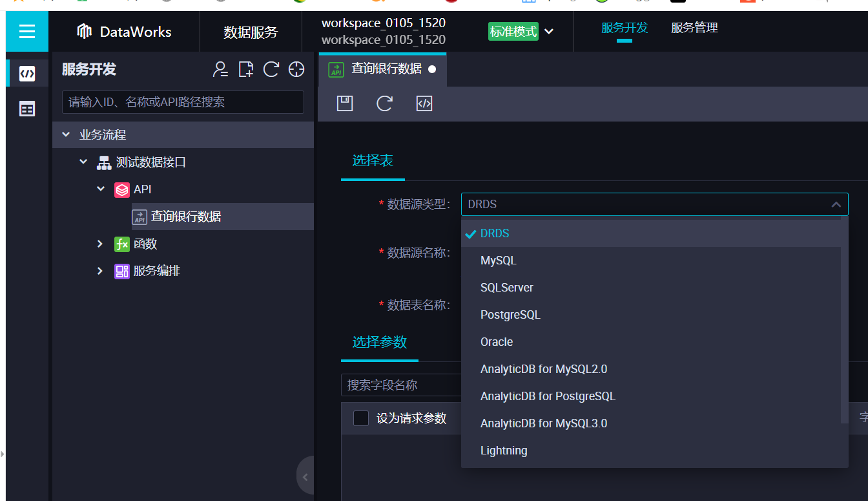Image resolution: width=868 pixels, height=501 pixels.
Task: Refresh the 服务开发 tree
Action: pyautogui.click(x=271, y=69)
